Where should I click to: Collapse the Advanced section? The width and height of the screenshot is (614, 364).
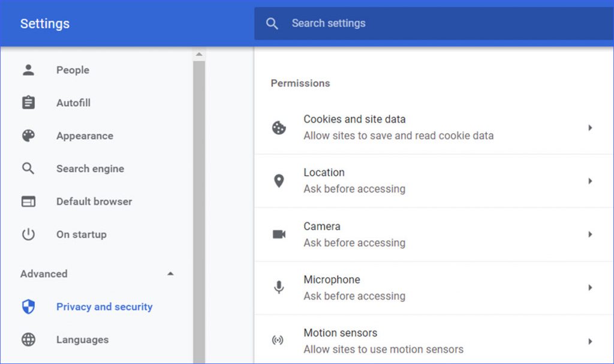[x=170, y=273]
